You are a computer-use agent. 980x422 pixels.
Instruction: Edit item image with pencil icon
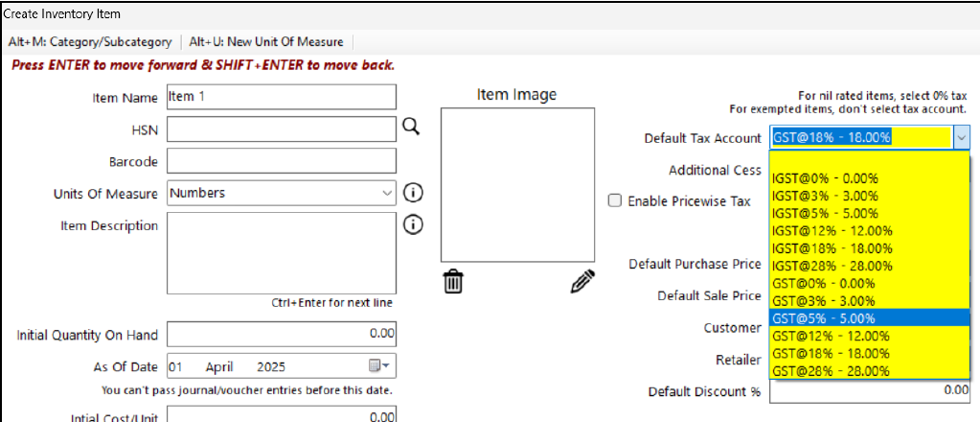click(582, 281)
